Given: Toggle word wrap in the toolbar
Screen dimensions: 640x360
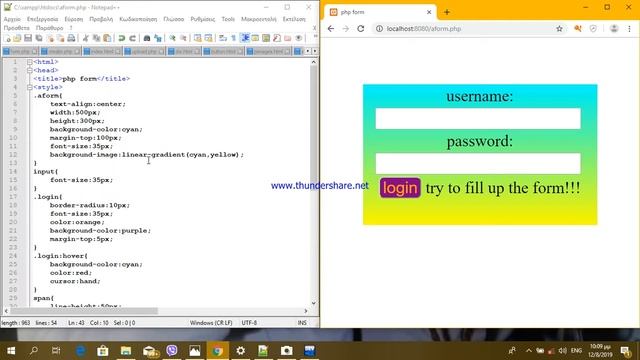Looking at the screenshot, I should 223,38.
